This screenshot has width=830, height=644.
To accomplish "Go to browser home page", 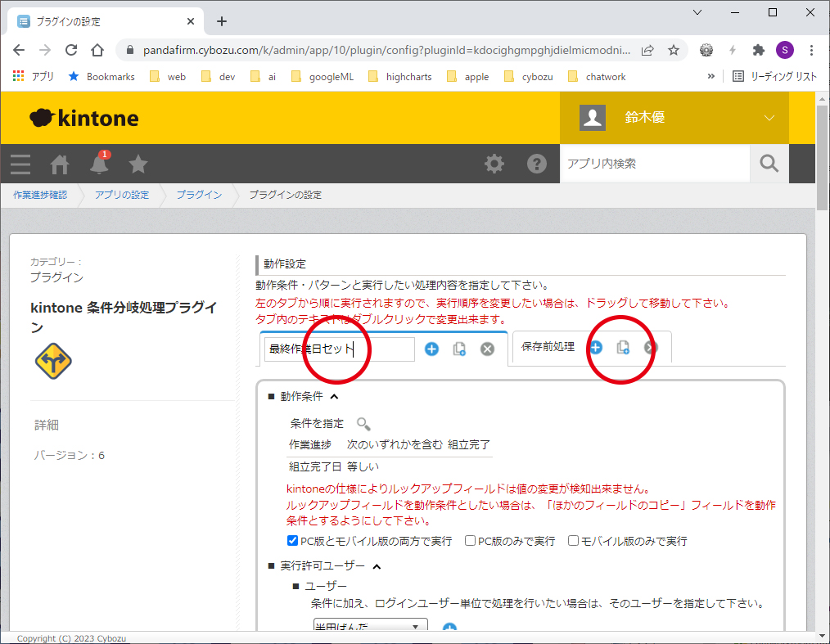I will coord(97,50).
